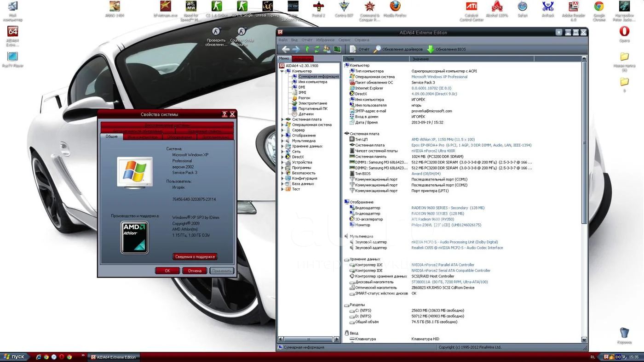Expand the Операционная система tree node
This screenshot has width=644, height=362.
point(282,124)
